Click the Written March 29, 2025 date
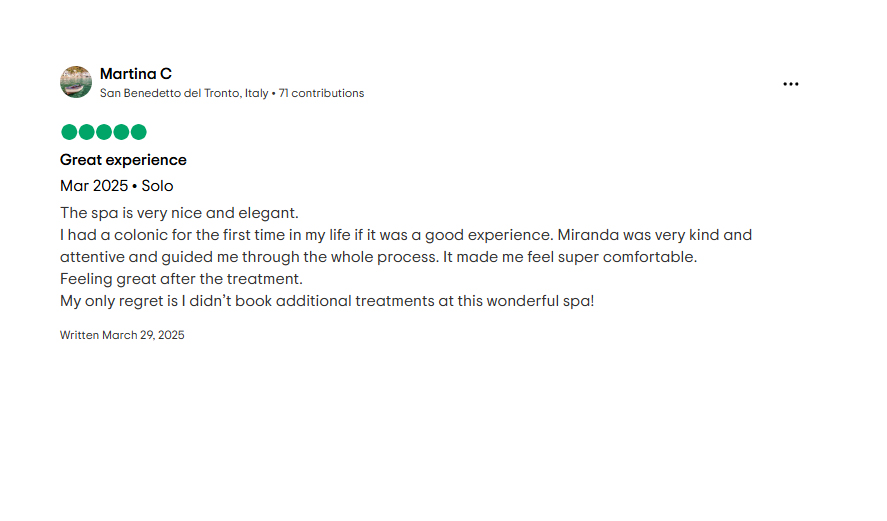Viewport: 887px width, 521px height. click(x=122, y=335)
